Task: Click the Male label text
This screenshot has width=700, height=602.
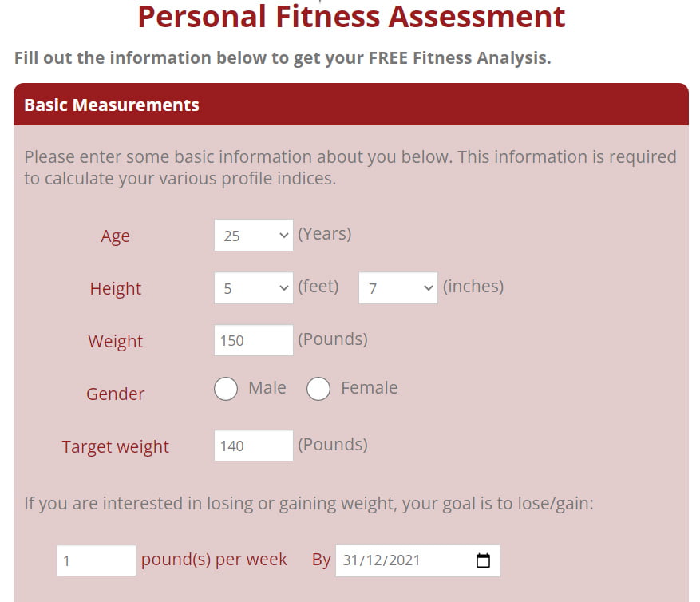Action: click(267, 388)
